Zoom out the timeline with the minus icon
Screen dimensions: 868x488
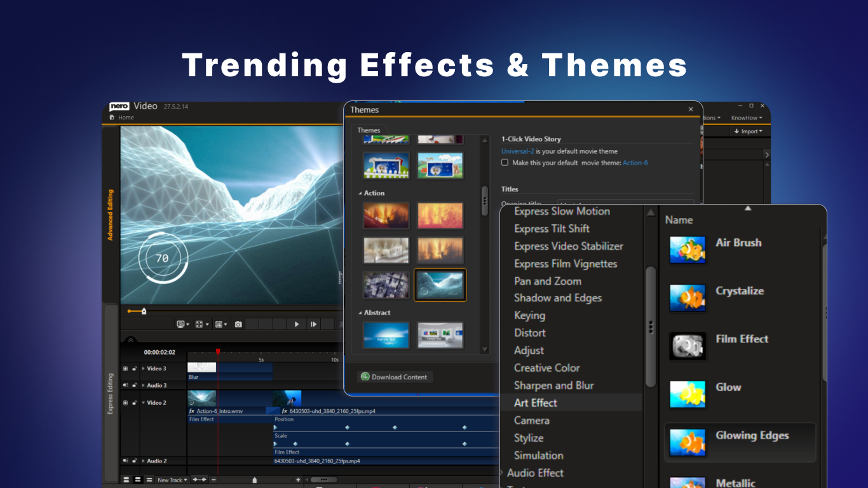click(x=214, y=480)
